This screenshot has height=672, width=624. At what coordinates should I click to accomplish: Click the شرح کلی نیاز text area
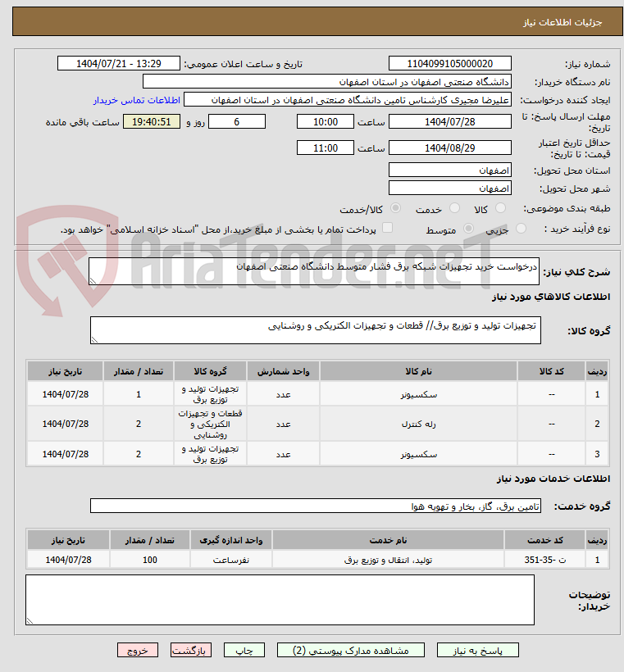tap(314, 271)
